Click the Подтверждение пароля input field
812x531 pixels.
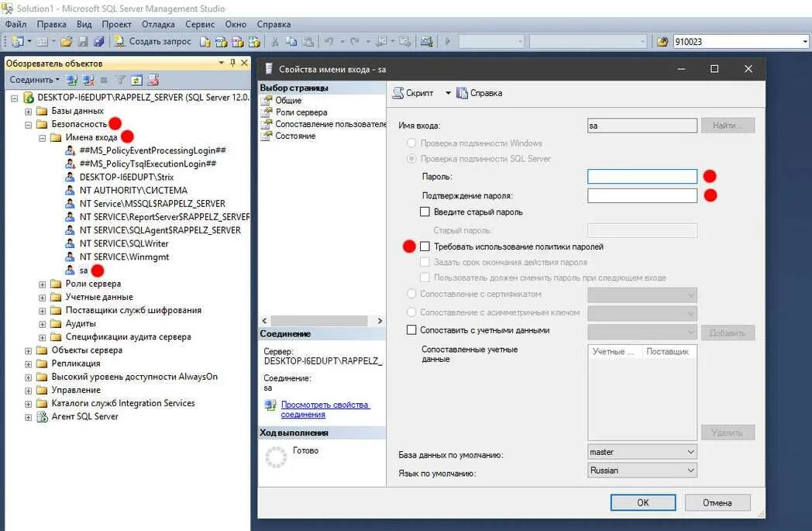642,196
